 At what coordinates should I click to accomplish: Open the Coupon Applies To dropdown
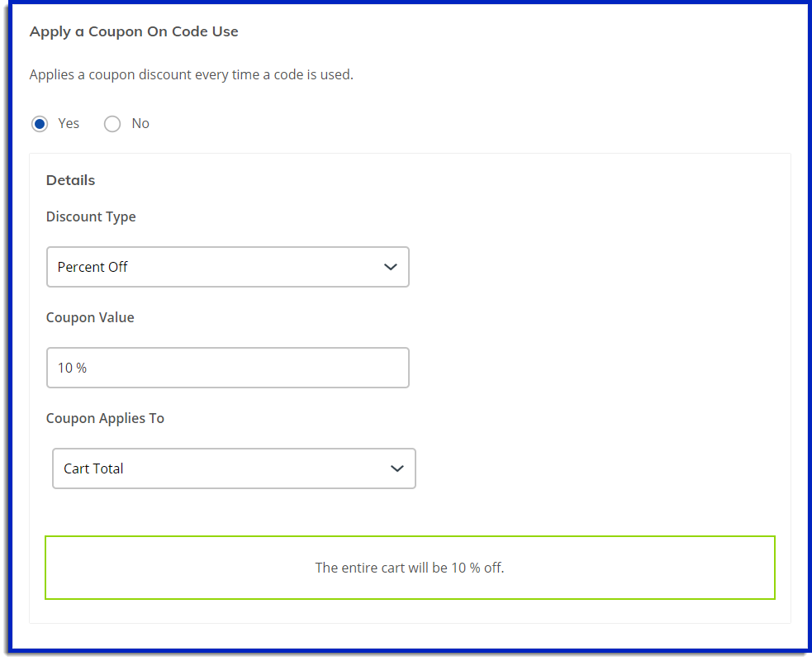[x=233, y=468]
